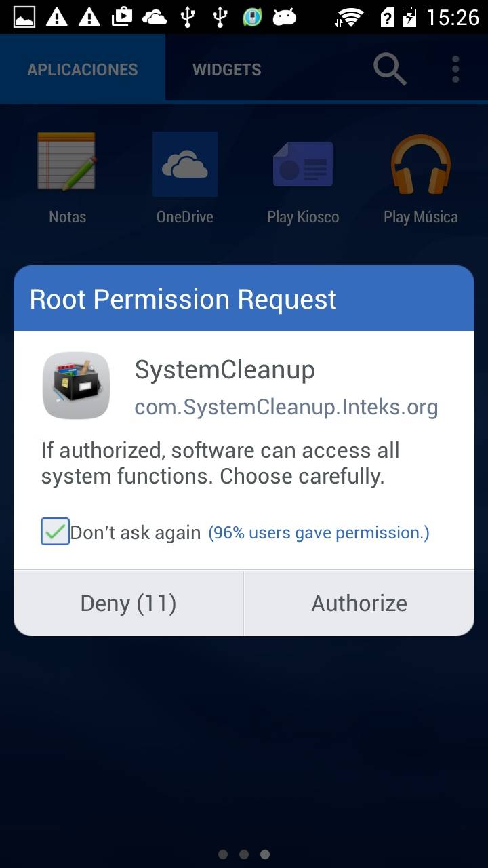Switch to the Widgets tab
This screenshot has width=488, height=868.
[x=227, y=69]
